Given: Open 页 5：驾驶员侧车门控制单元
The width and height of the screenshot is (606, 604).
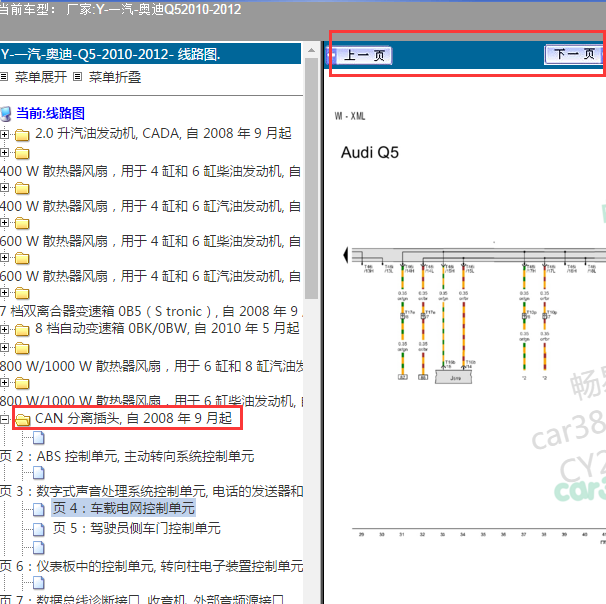Looking at the screenshot, I should [x=136, y=528].
